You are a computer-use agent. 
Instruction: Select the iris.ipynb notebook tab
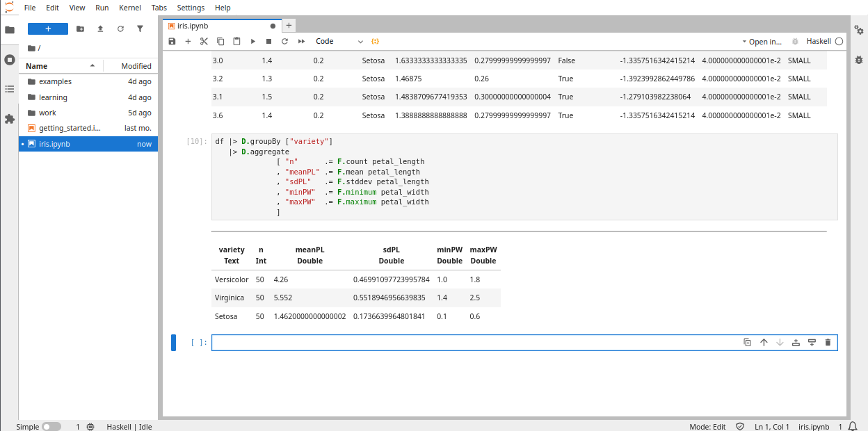click(x=221, y=26)
